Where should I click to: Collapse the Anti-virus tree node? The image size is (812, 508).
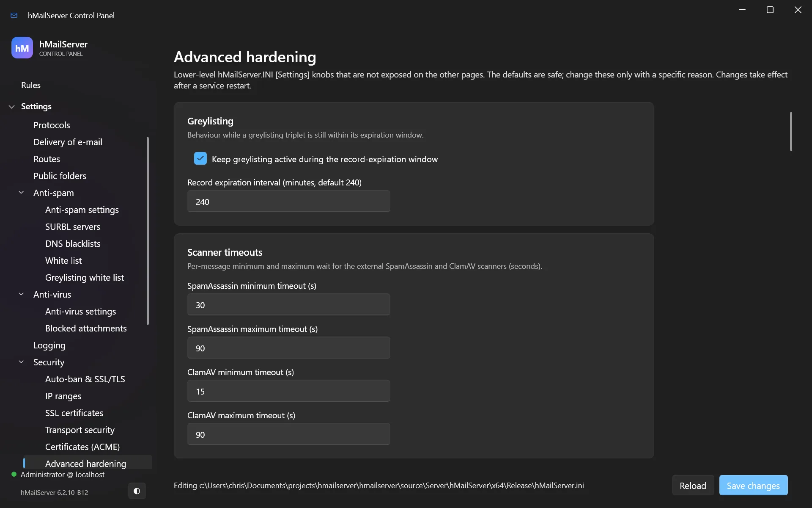click(21, 294)
